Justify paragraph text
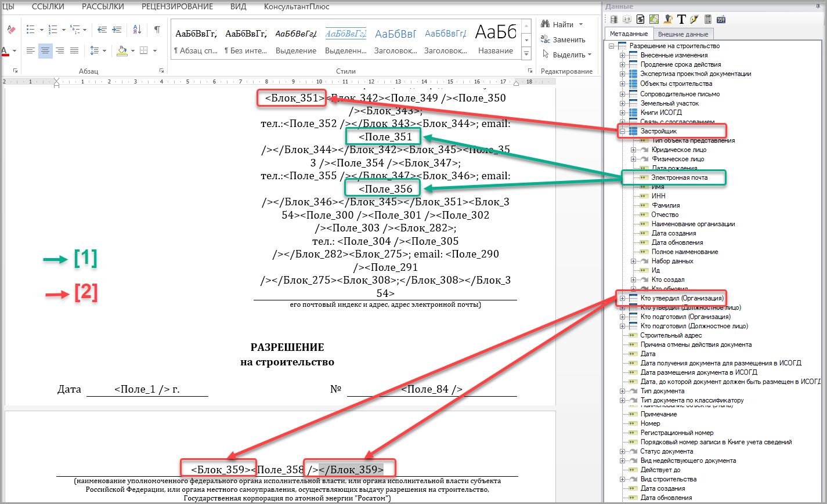The width and height of the screenshot is (827, 504). tap(74, 51)
